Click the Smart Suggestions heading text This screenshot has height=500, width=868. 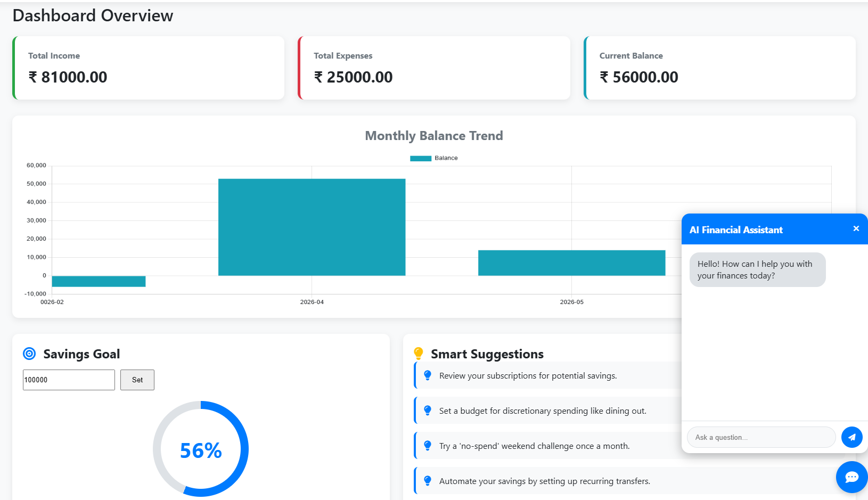click(487, 354)
